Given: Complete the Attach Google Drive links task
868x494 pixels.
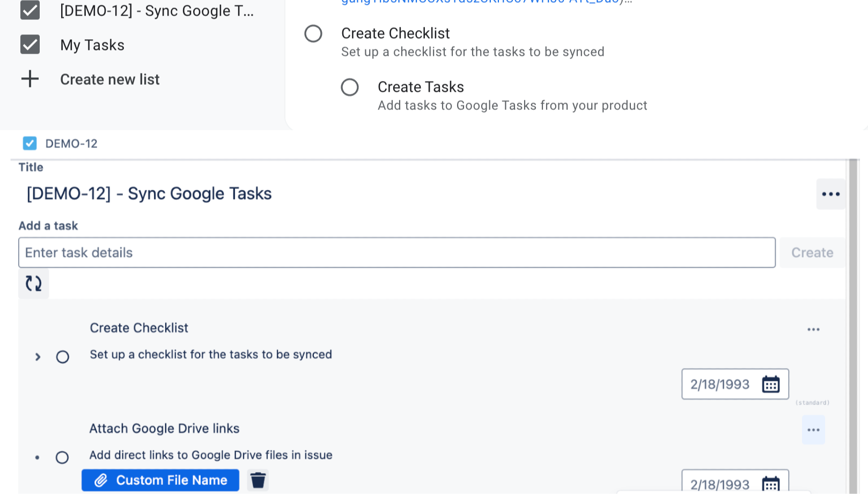Looking at the screenshot, I should [62, 457].
